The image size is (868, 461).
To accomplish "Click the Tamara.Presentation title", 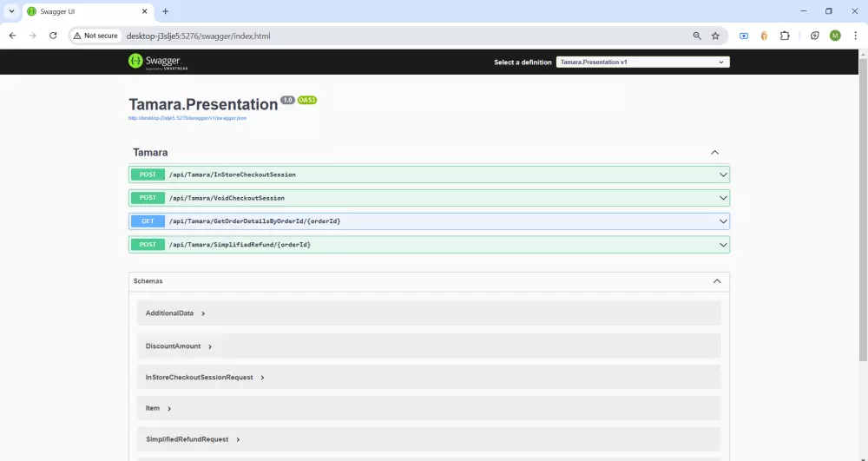I will [x=203, y=104].
